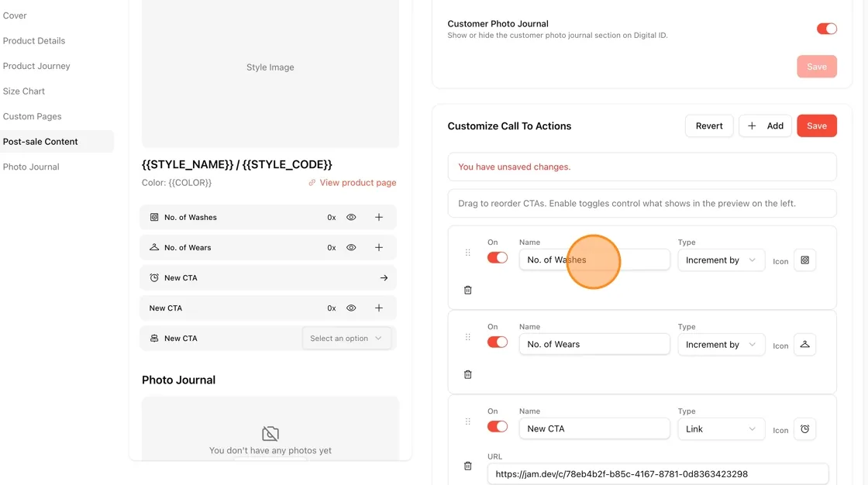Grab drag handle of No. of Washes CTA
This screenshot has width=868, height=485.
tap(468, 253)
